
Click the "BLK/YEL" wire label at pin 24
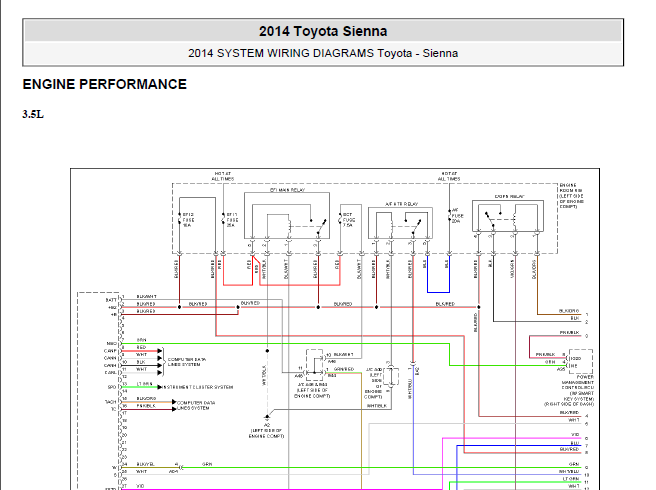[146, 464]
